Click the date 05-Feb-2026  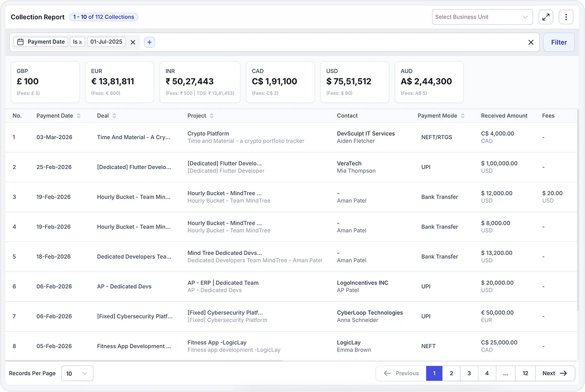54,346
